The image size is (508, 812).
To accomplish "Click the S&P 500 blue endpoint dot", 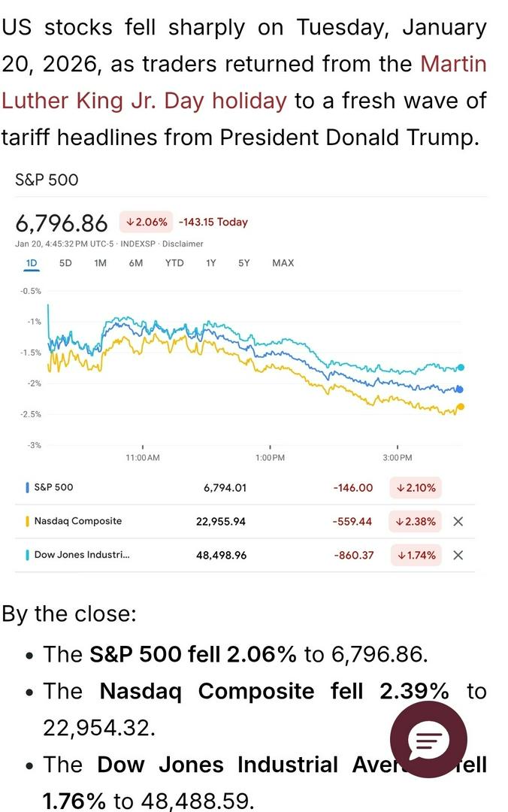I will point(460,389).
